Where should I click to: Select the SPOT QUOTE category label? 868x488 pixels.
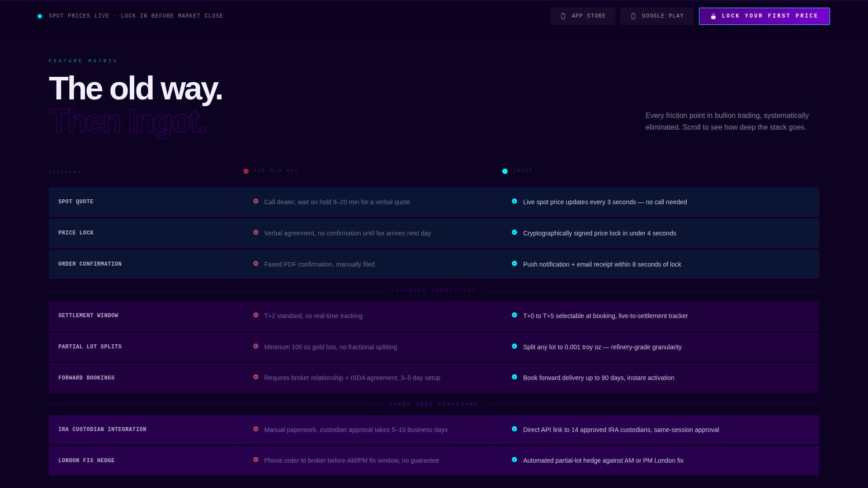point(76,202)
